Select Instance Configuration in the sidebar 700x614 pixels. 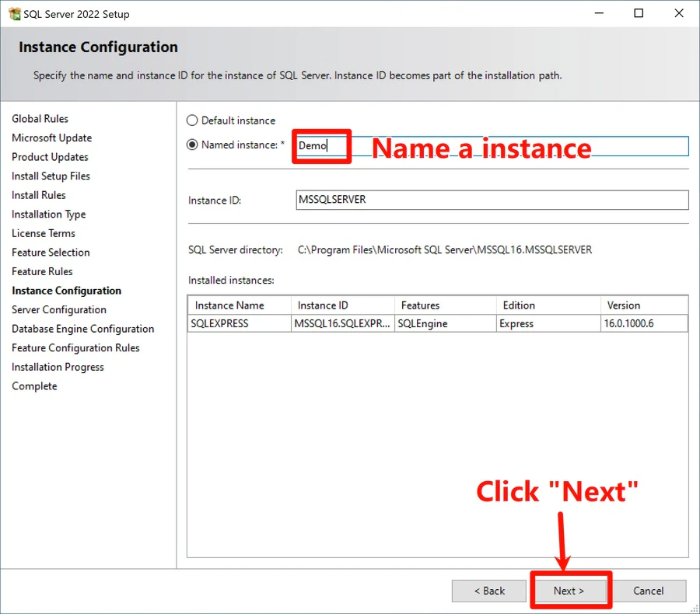tap(67, 291)
